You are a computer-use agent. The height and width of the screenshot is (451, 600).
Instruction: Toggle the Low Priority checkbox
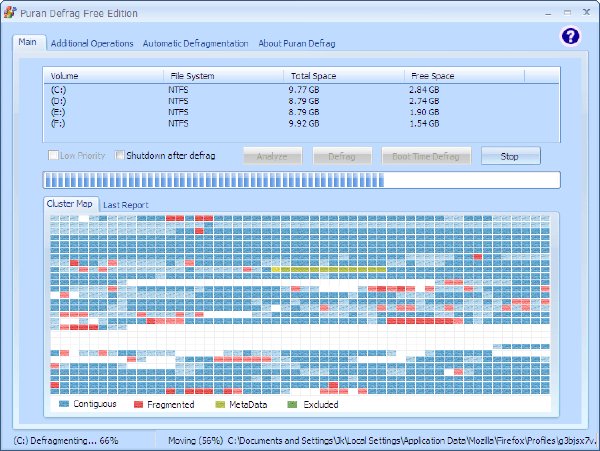(x=53, y=155)
